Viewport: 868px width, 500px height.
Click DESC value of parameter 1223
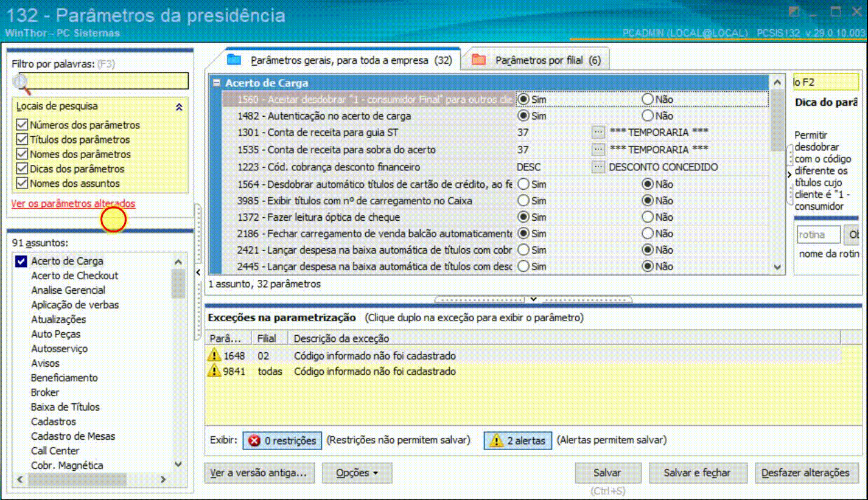tap(528, 167)
